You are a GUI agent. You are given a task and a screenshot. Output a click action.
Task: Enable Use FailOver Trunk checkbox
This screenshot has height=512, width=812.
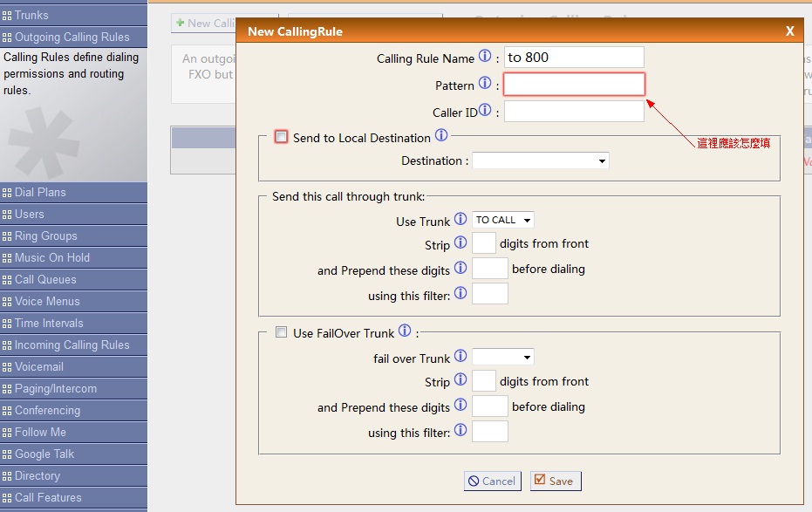point(281,331)
